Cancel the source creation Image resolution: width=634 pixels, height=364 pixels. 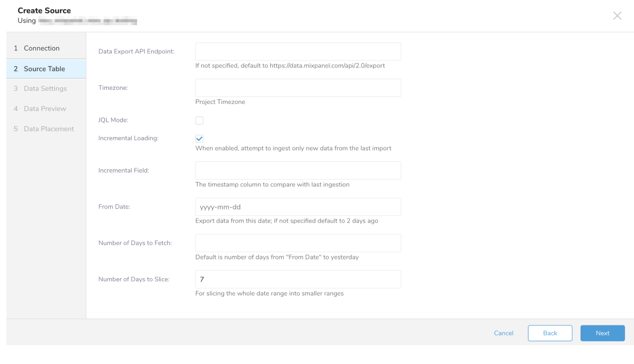click(503, 333)
